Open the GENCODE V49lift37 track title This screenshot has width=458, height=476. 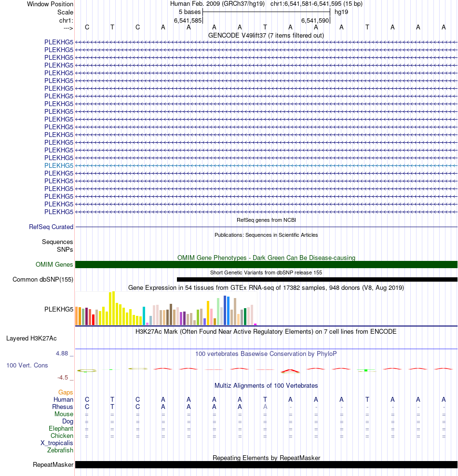coord(266,36)
